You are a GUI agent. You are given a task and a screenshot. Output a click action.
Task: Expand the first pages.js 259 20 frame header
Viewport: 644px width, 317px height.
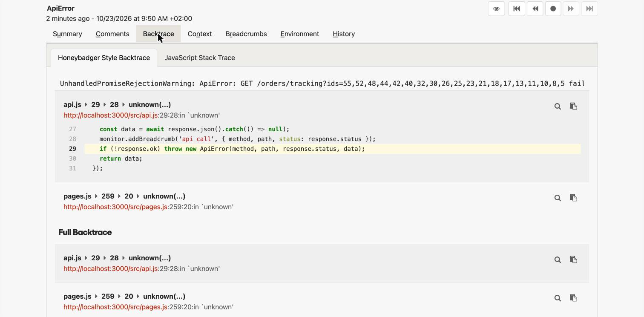click(124, 196)
